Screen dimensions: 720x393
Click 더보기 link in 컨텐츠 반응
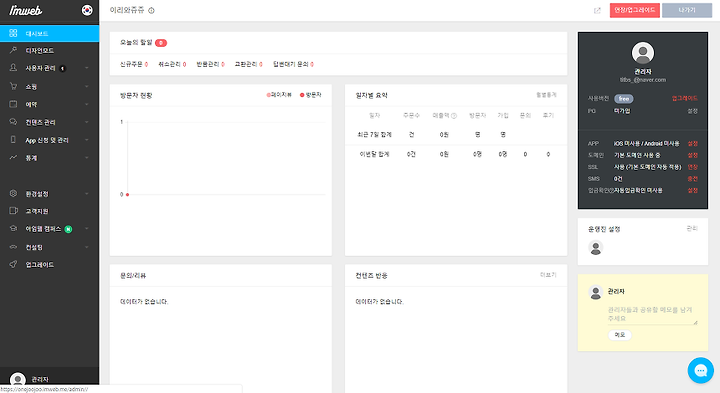point(548,275)
